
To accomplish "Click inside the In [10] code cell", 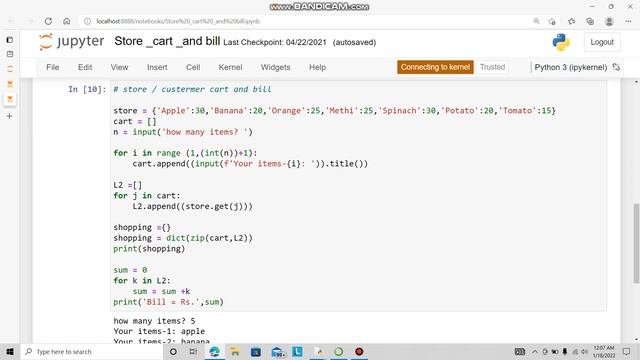I will [358, 196].
